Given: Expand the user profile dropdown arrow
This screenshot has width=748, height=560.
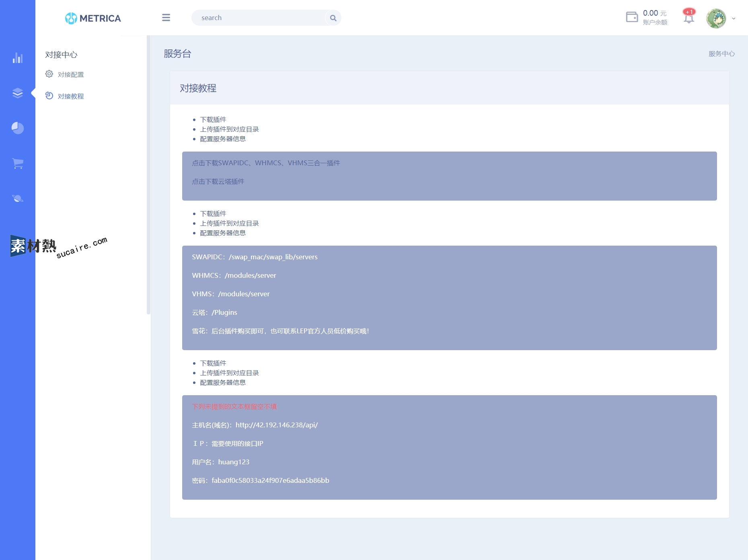Looking at the screenshot, I should pyautogui.click(x=734, y=18).
